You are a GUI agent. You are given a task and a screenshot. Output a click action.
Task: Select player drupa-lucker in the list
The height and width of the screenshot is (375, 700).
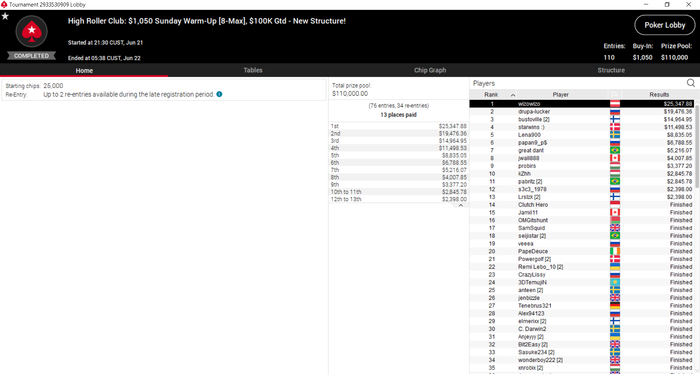582,112
